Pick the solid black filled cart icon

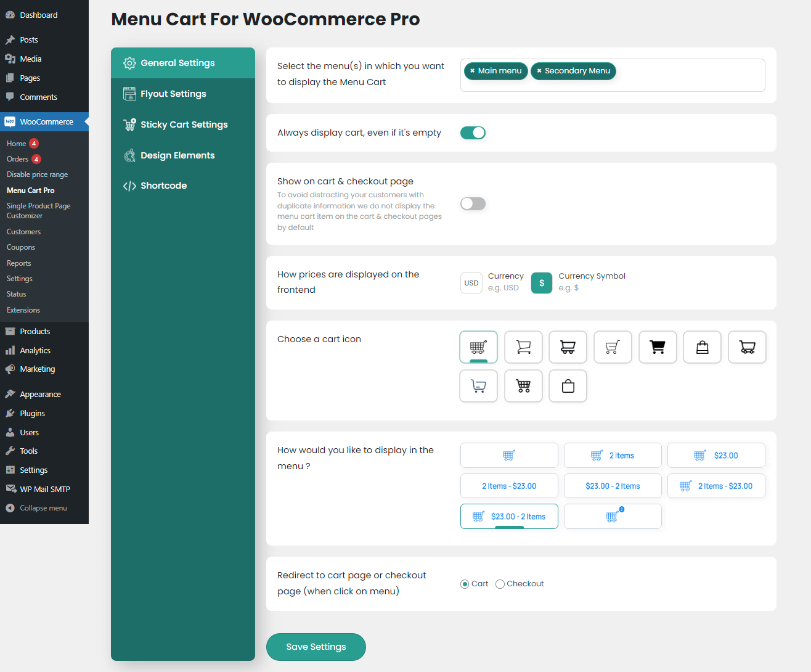[x=658, y=347]
